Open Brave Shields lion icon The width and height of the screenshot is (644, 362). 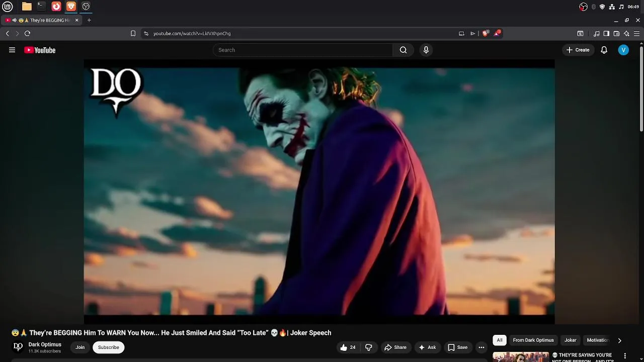click(x=485, y=33)
